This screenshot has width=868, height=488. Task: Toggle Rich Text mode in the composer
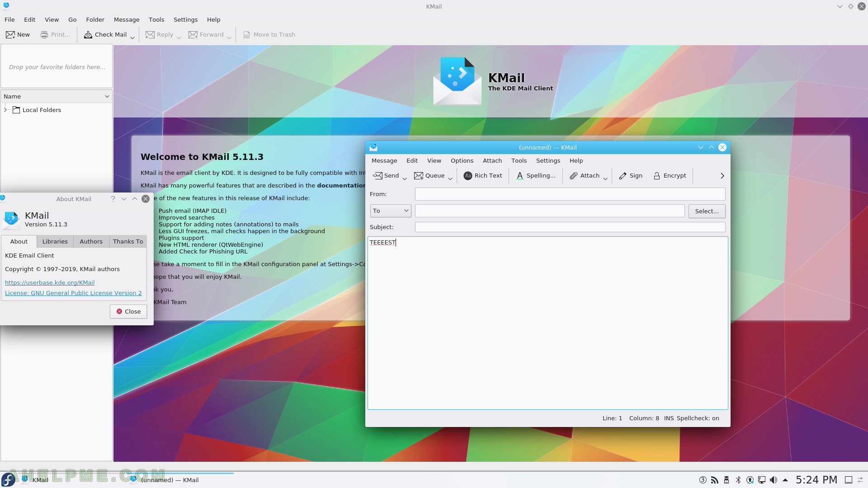pos(483,176)
